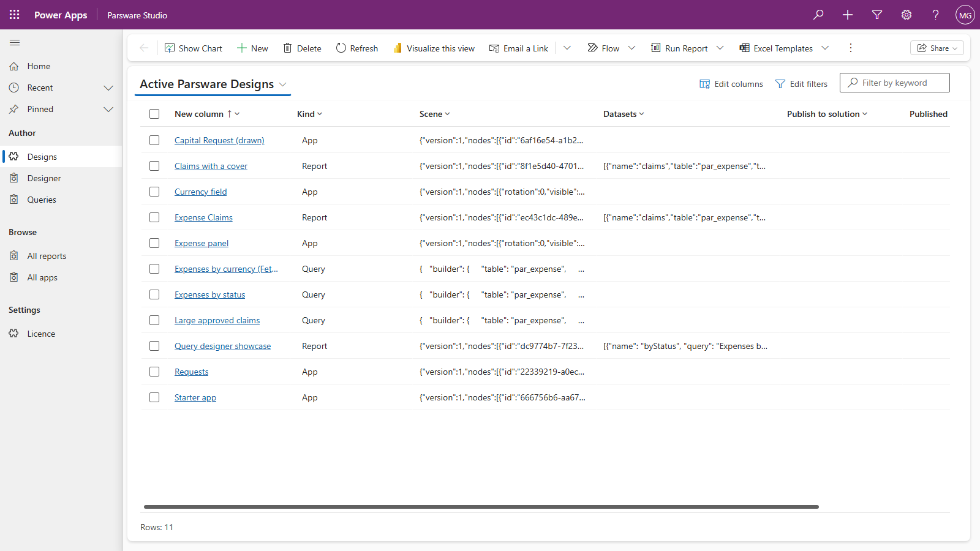Go to Home in the sidebar
This screenshot has width=980, height=551.
point(61,66)
